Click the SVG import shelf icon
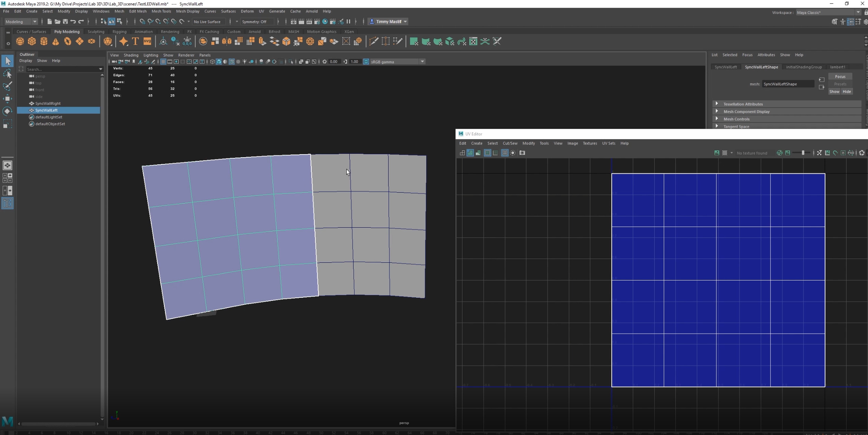Viewport: 868px width, 435px height. point(147,41)
